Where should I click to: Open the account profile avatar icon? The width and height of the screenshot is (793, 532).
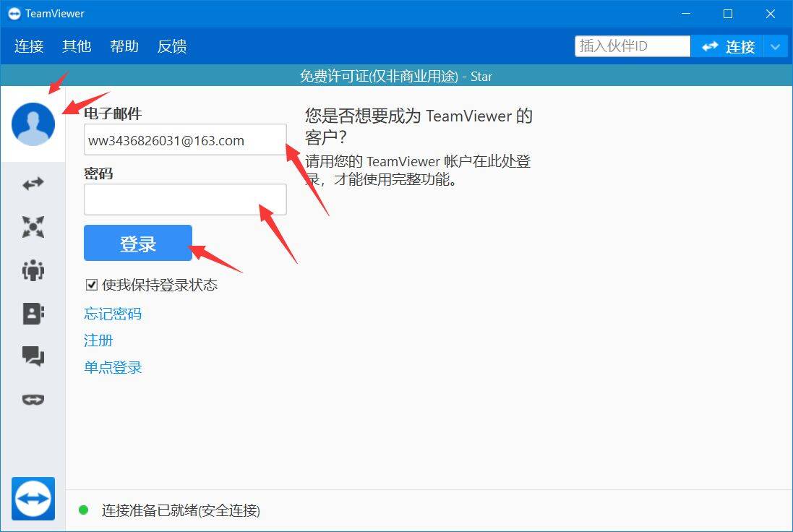[33, 124]
